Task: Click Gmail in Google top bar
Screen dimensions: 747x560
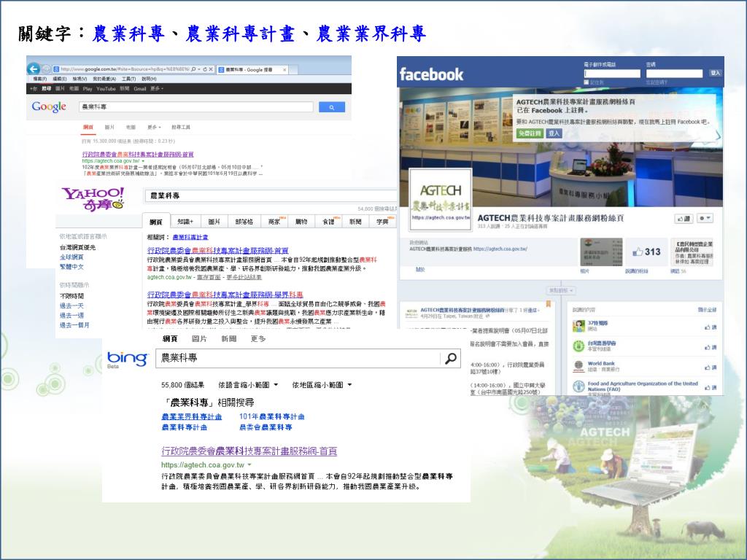Action: [139, 88]
